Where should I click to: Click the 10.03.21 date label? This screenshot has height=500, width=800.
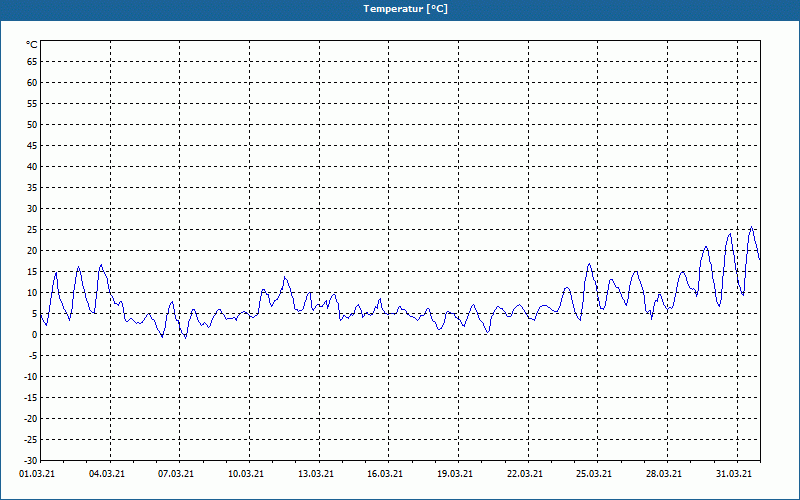pos(246,474)
